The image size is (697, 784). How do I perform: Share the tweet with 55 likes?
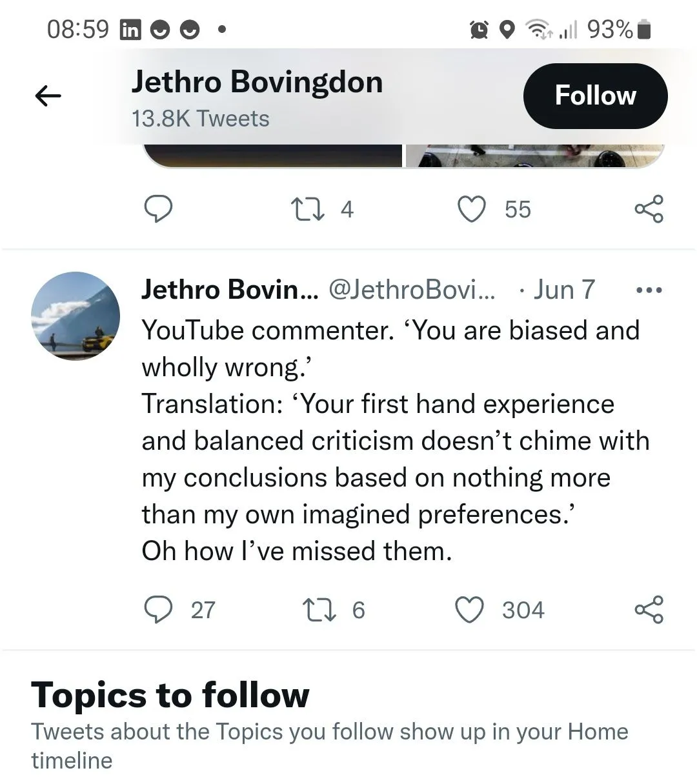[649, 209]
